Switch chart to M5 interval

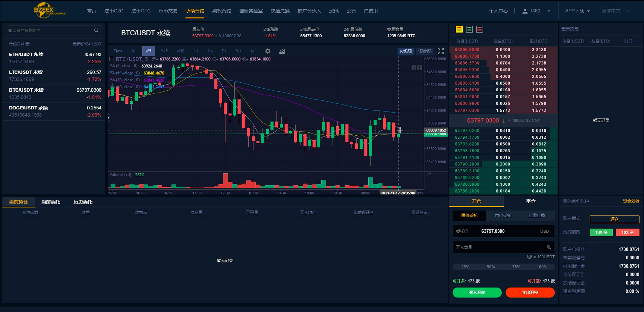pyautogui.click(x=149, y=51)
